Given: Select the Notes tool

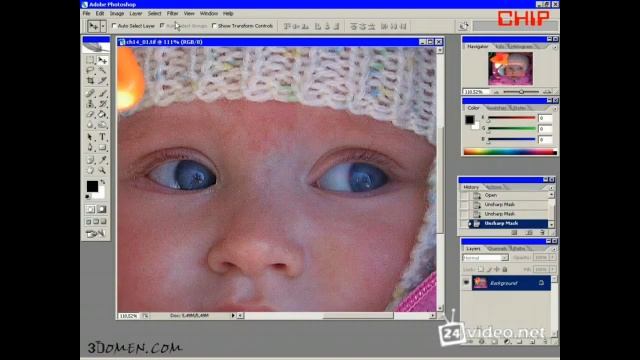Looking at the screenshot, I should 90,160.
